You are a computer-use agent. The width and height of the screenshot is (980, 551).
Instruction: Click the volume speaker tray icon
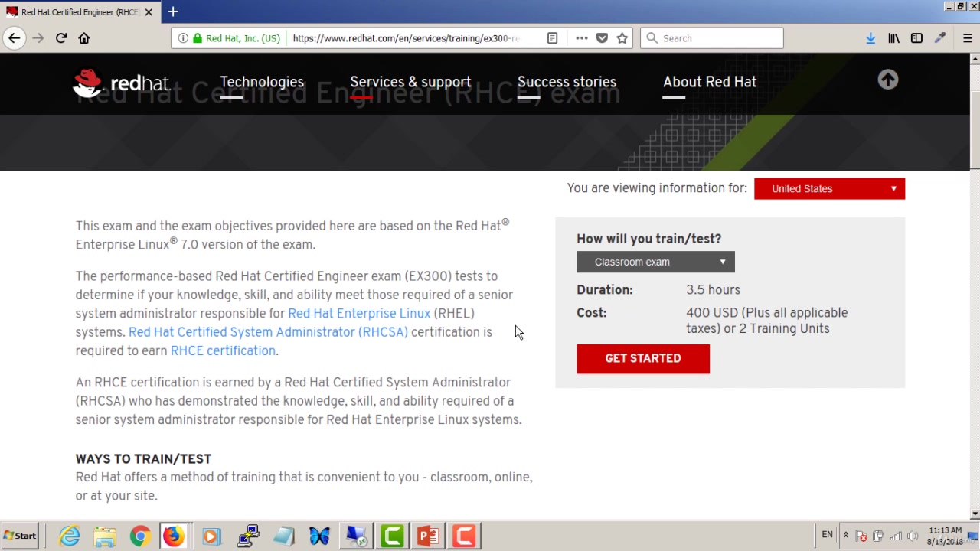pos(913,536)
